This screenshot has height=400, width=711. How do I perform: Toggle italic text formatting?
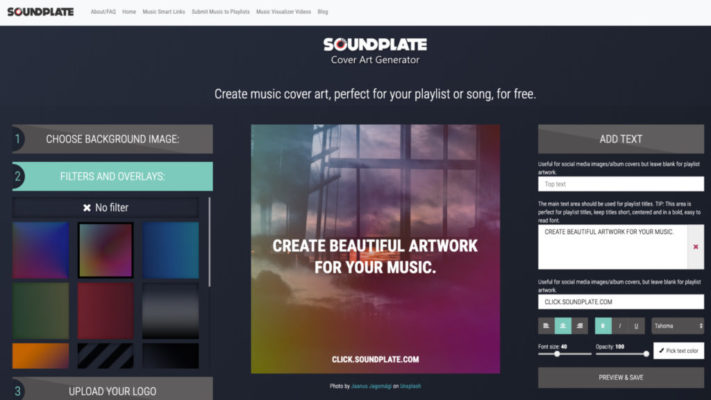click(x=620, y=326)
